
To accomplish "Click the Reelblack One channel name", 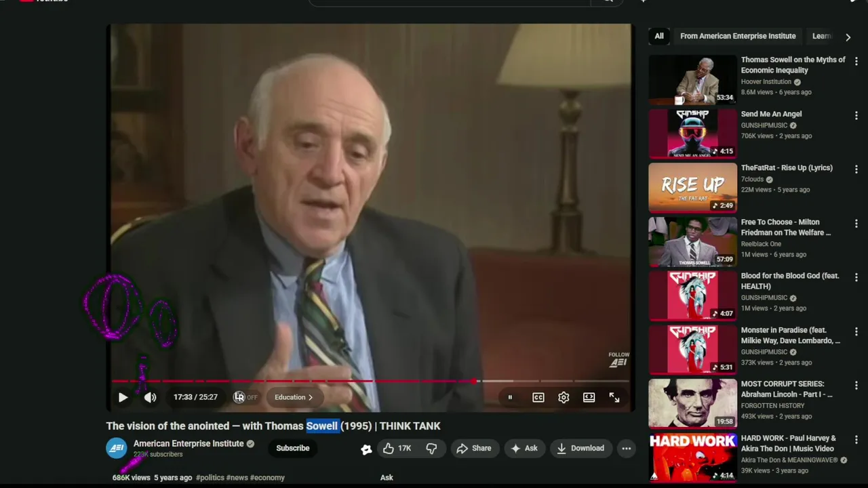I will point(761,244).
